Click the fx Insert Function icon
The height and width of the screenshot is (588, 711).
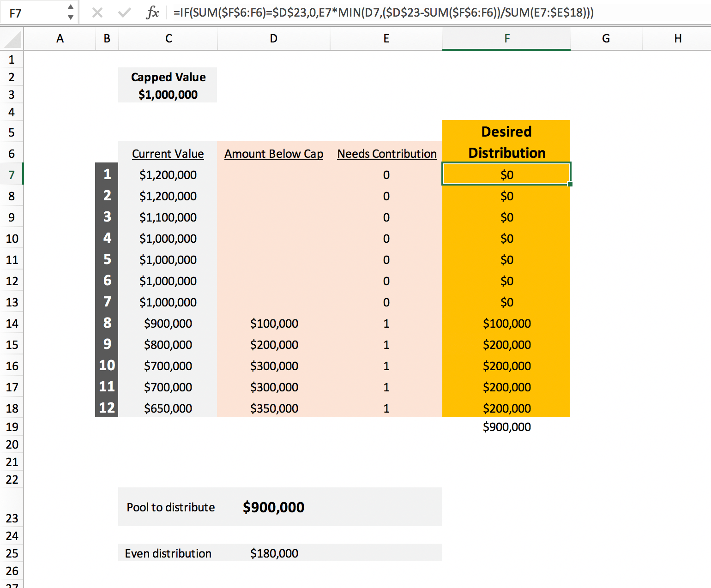pos(153,12)
